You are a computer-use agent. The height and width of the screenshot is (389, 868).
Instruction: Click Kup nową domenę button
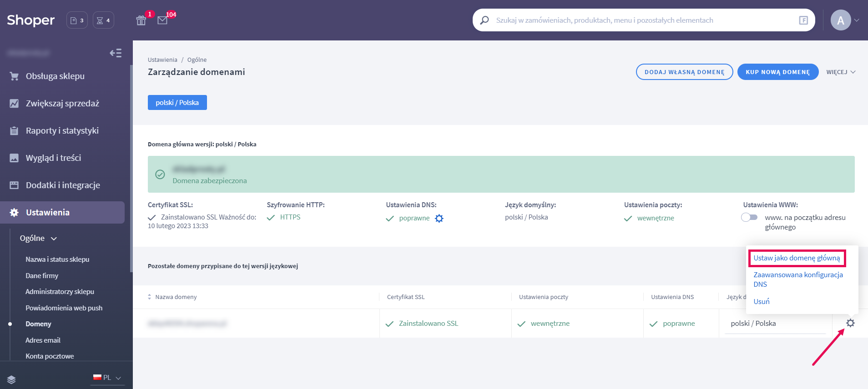tap(778, 72)
